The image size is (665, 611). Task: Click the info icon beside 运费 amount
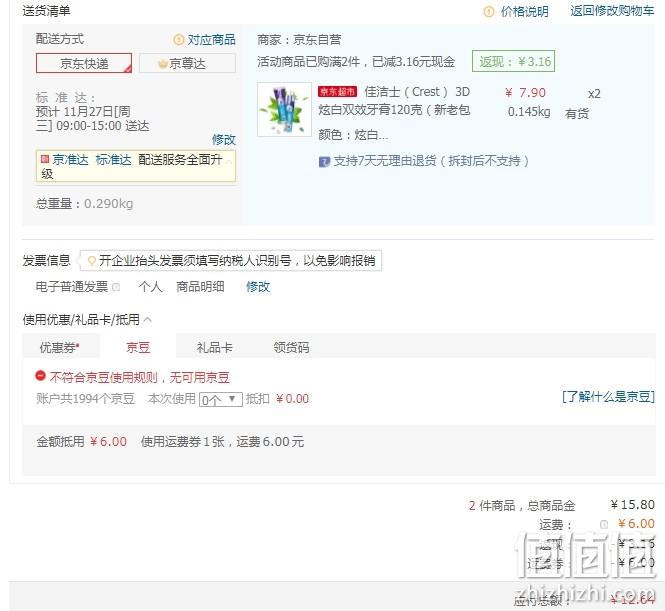(604, 525)
